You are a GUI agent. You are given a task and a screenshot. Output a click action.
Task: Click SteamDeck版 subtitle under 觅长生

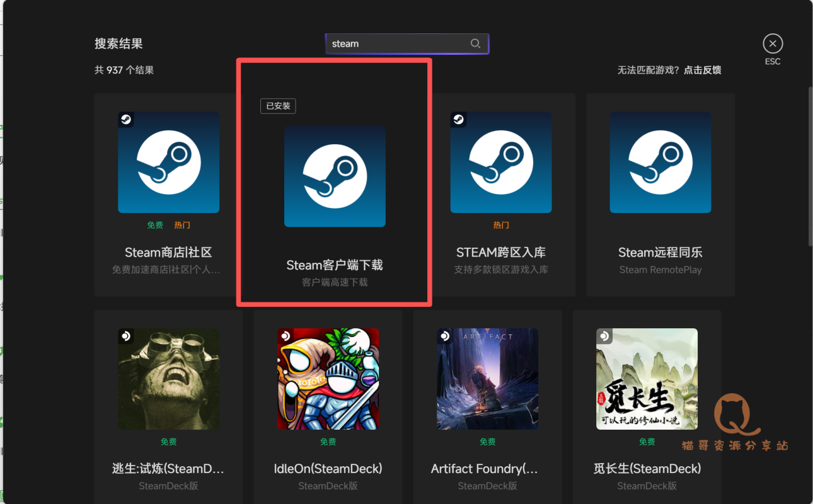click(x=647, y=486)
